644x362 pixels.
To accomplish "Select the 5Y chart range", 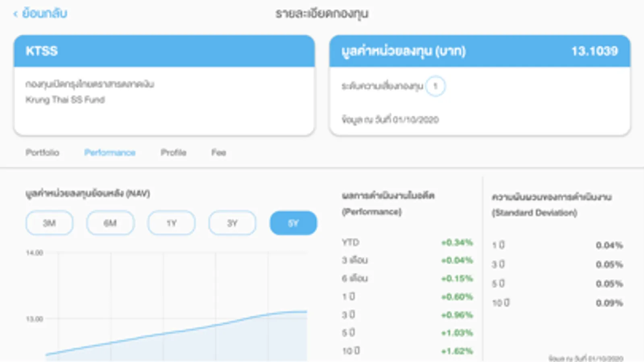I will pos(293,223).
